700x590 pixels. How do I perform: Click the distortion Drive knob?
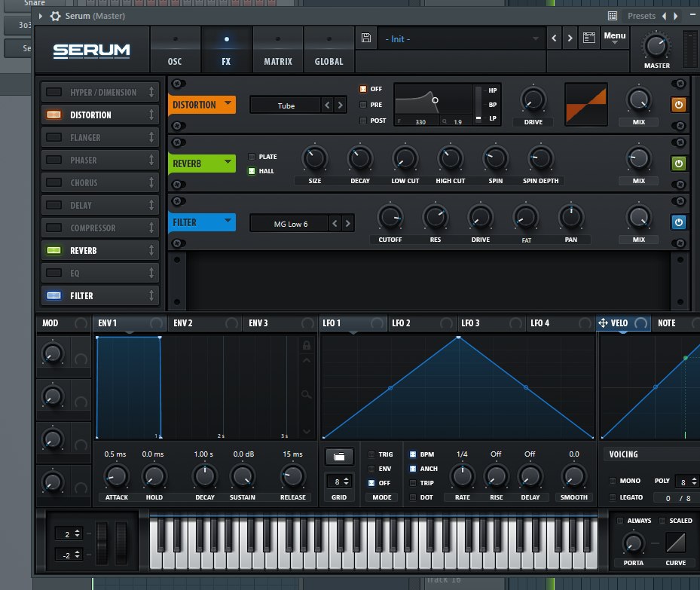click(533, 100)
